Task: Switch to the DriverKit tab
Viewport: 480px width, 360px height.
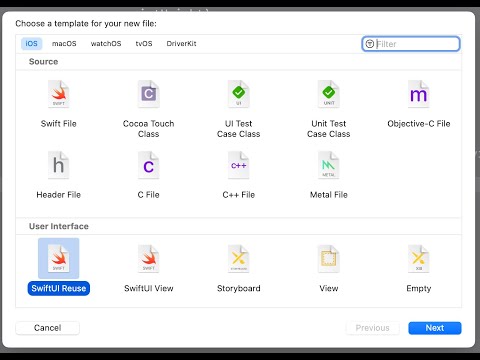Action: click(x=181, y=44)
